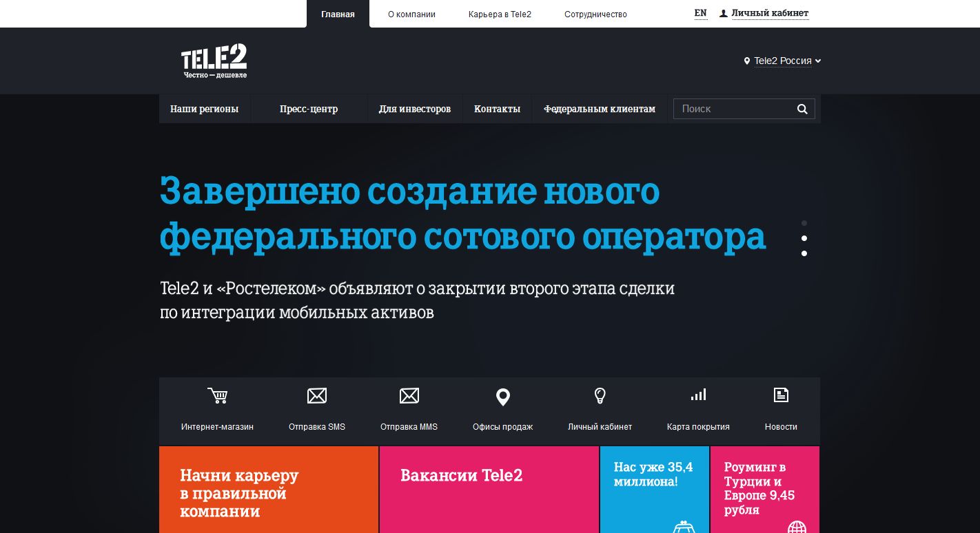The width and height of the screenshot is (980, 533).
Task: Click the Отправка MMS label
Action: tap(409, 427)
